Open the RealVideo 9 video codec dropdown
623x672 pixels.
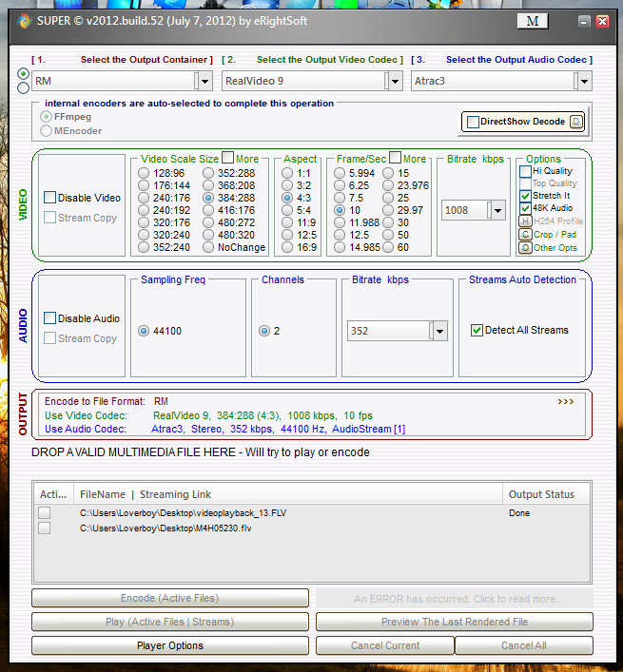(x=393, y=82)
